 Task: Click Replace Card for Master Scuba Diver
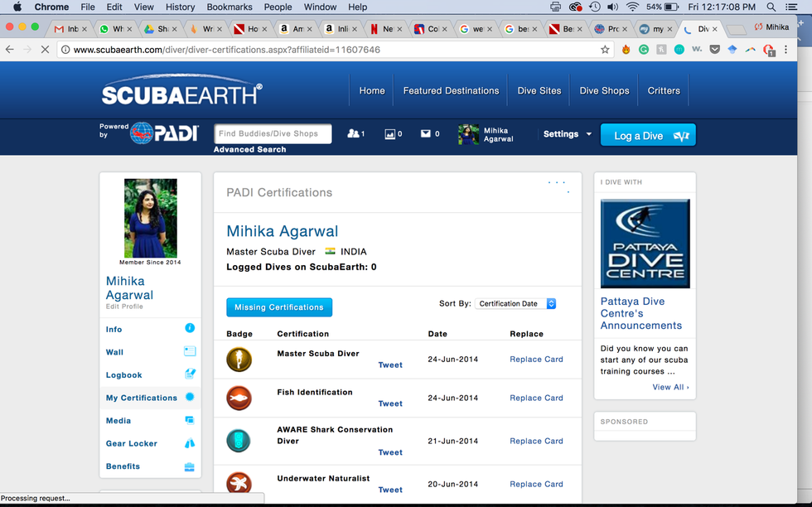pyautogui.click(x=536, y=360)
